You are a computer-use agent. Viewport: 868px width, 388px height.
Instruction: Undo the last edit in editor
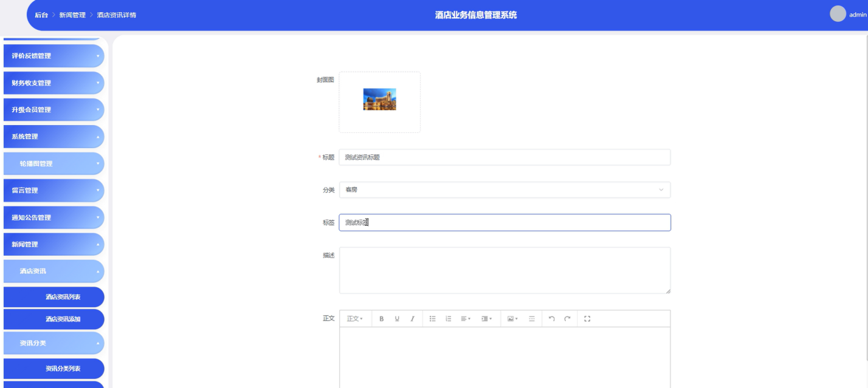coord(552,319)
